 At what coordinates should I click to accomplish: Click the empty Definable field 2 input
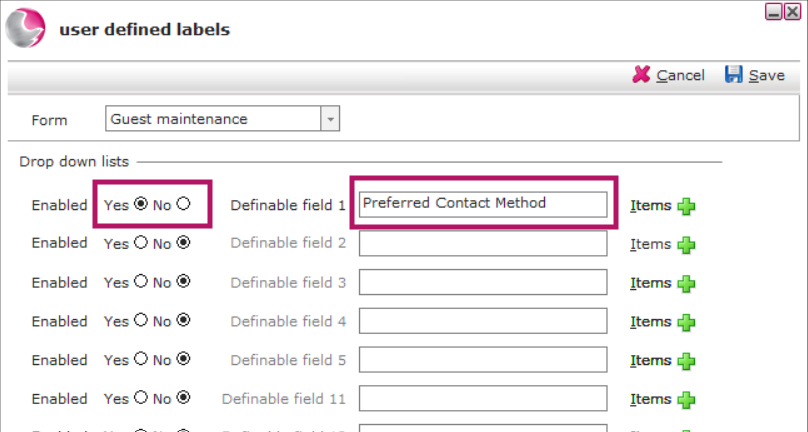click(x=483, y=243)
